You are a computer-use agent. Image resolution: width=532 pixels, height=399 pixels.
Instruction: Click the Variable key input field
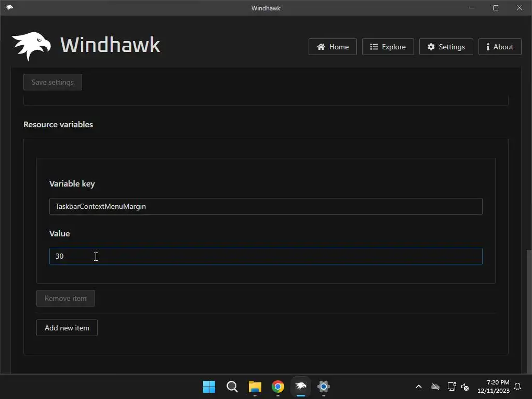[x=265, y=206]
